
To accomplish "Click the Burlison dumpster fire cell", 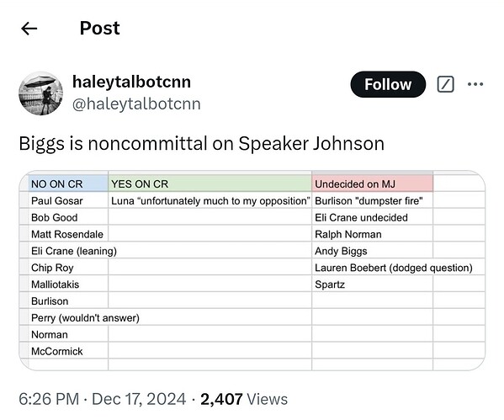I will click(x=372, y=200).
